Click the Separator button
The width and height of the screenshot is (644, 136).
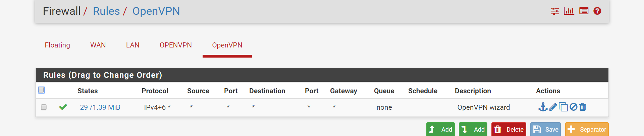coord(587,129)
